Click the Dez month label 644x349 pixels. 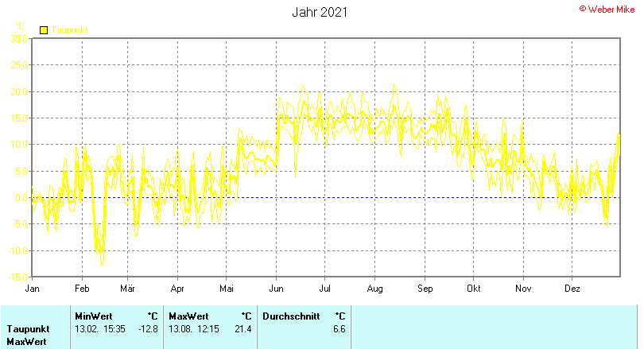(572, 289)
